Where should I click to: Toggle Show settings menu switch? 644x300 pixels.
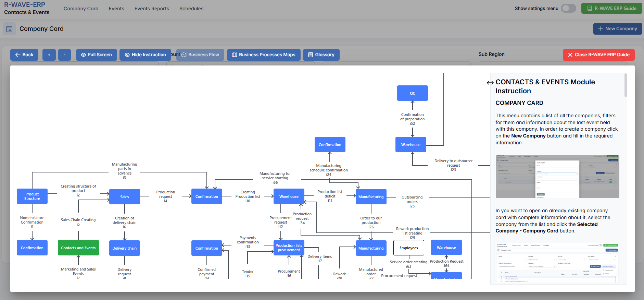[x=568, y=9]
